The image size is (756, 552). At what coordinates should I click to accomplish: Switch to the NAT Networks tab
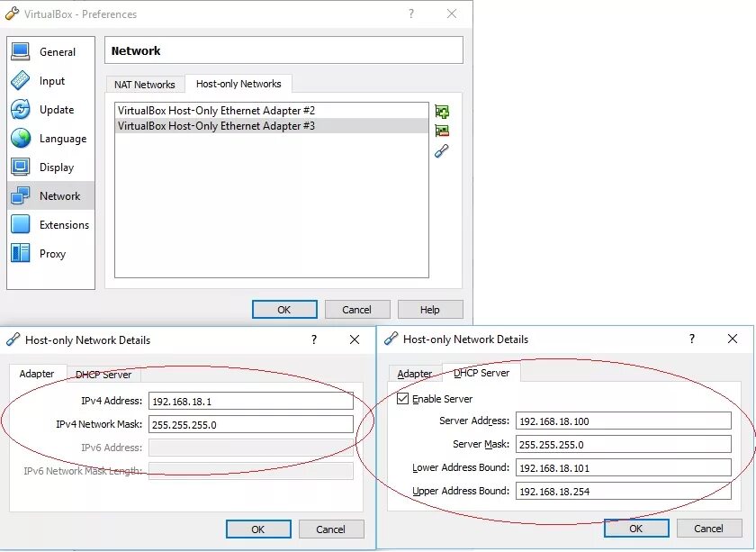(x=145, y=85)
